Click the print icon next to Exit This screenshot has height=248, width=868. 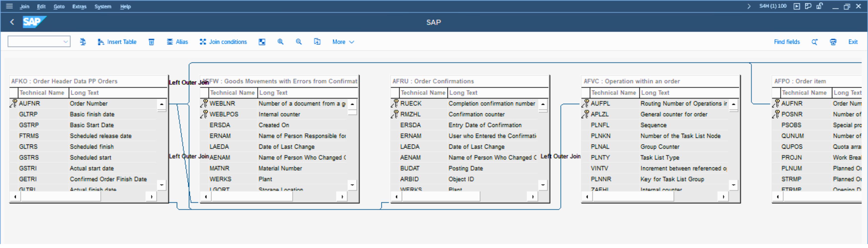pyautogui.click(x=833, y=42)
